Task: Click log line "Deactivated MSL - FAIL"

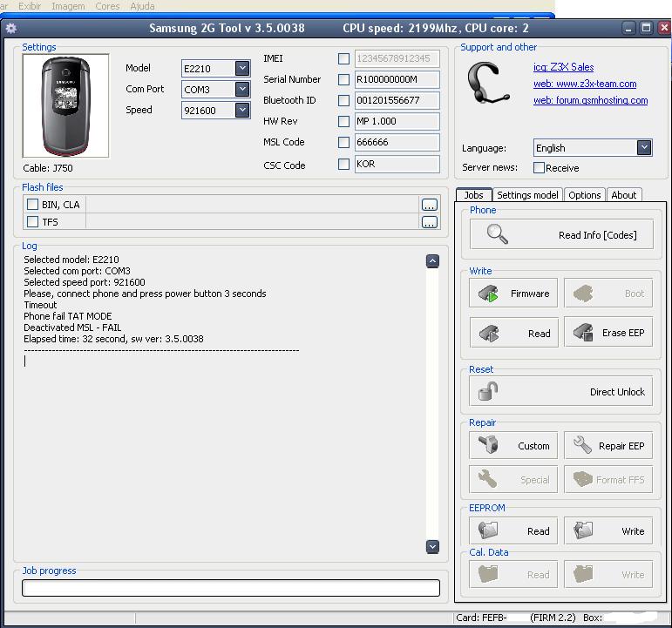Action: pos(72,328)
